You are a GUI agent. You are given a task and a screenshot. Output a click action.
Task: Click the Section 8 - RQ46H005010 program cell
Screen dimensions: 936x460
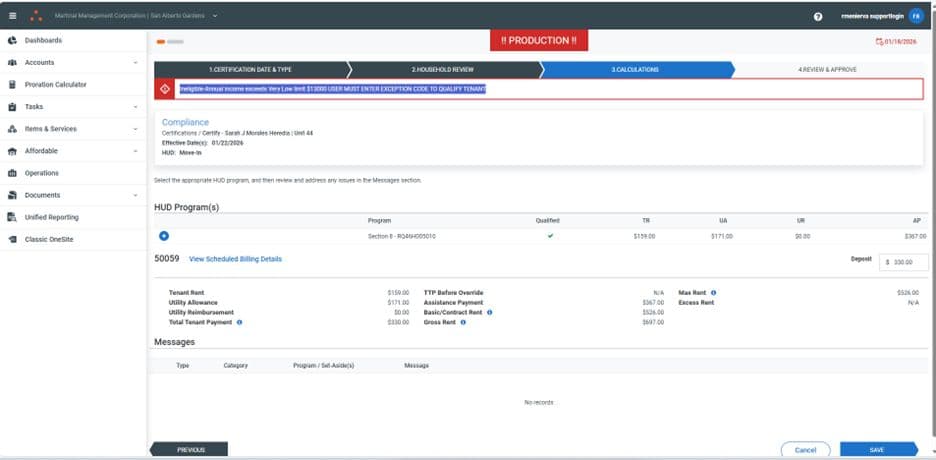(402, 236)
